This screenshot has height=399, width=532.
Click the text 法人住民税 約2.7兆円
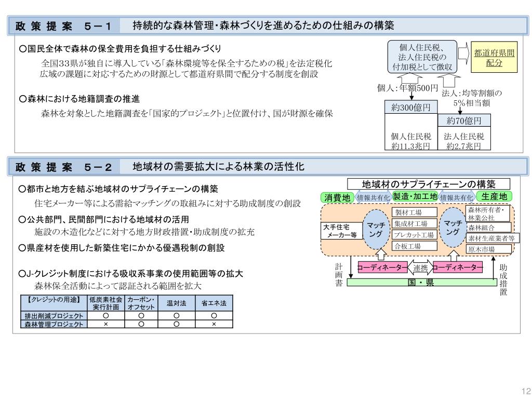(464, 141)
